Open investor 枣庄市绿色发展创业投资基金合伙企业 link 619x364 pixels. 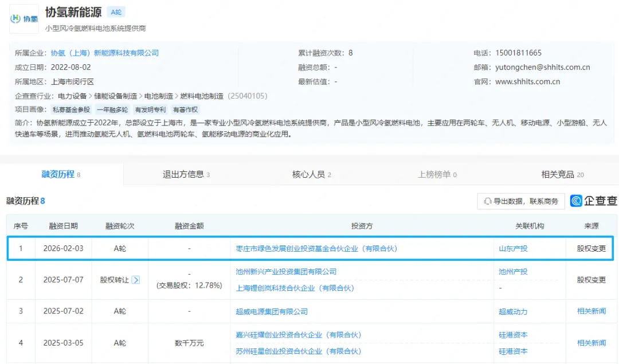point(316,249)
